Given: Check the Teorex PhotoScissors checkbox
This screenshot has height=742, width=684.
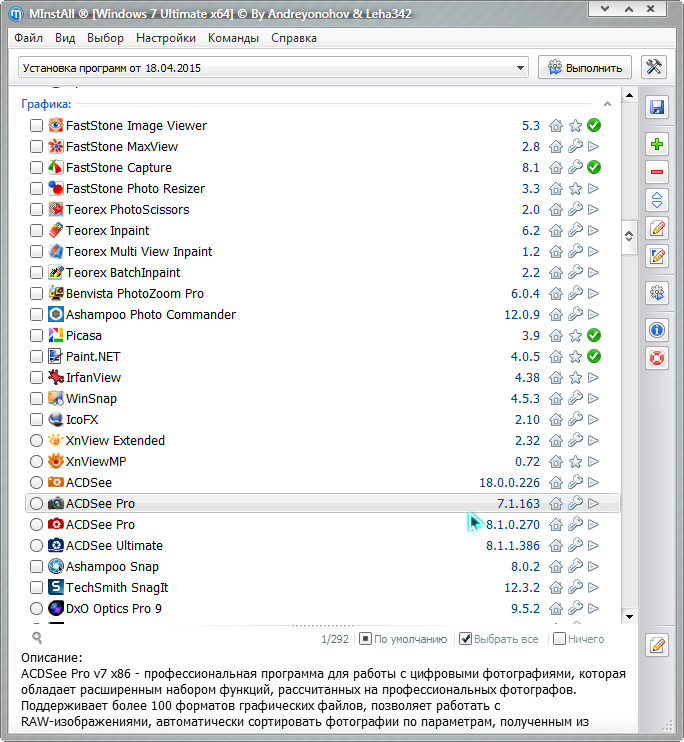Looking at the screenshot, I should coord(36,209).
